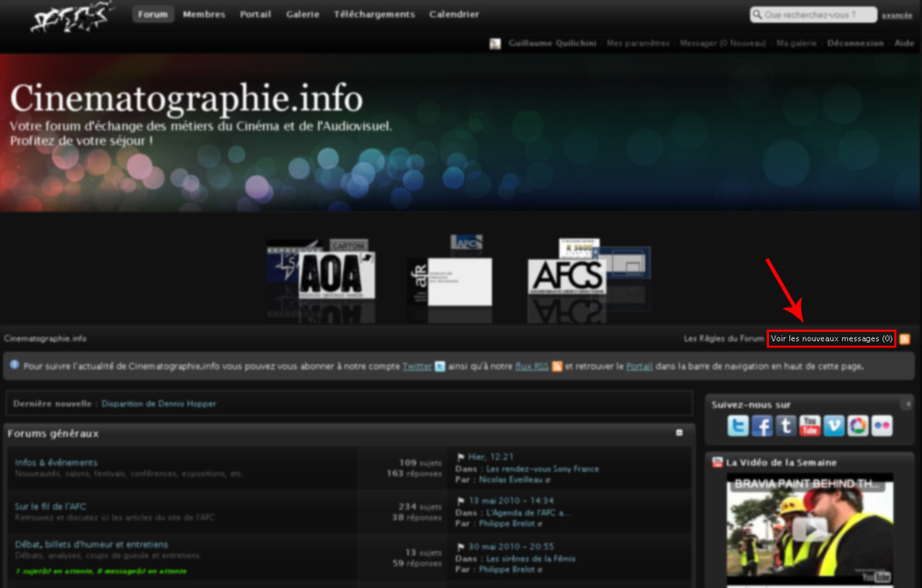922x588 pixels.
Task: Play the BRAVIA PAINT video
Action: point(809,529)
